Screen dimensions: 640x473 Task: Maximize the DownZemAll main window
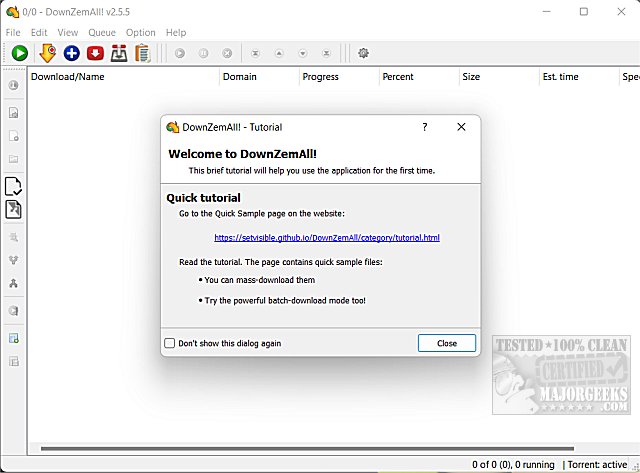[x=584, y=11]
